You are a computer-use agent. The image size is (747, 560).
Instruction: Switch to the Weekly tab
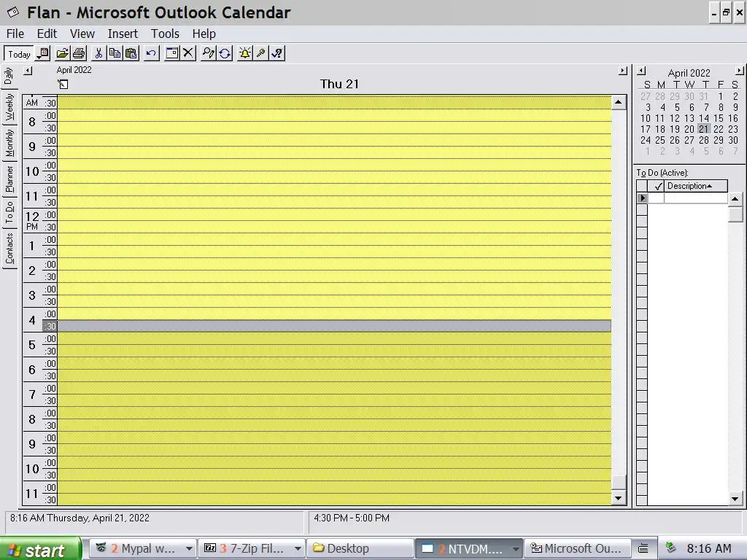[9, 107]
